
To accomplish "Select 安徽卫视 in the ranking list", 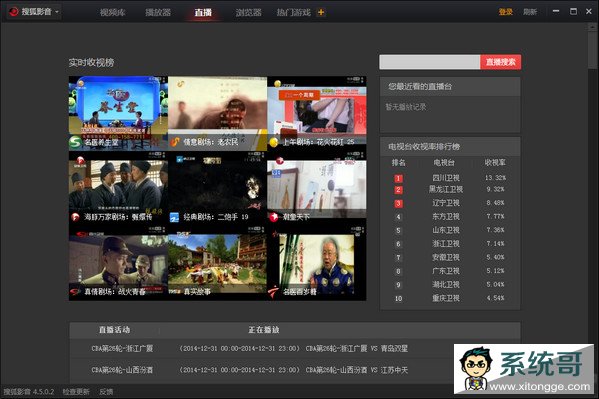I will (x=445, y=257).
